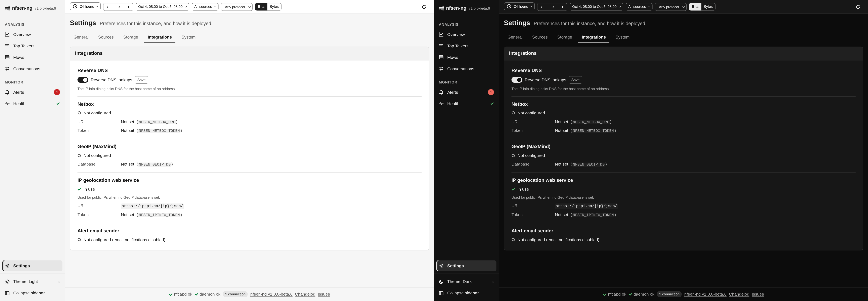
Task: Open Settings in dark sidebar
Action: click(x=466, y=266)
